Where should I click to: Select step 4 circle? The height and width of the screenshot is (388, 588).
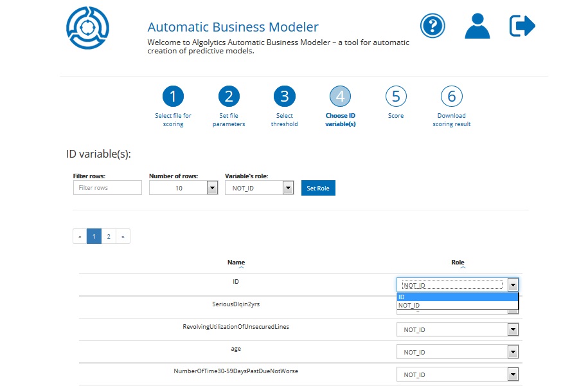[340, 96]
